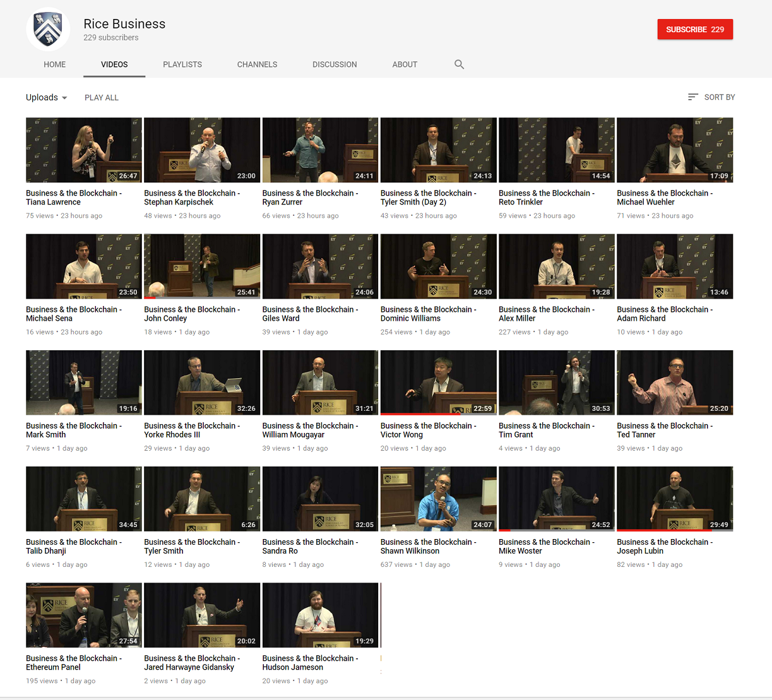Image resolution: width=772 pixels, height=700 pixels.
Task: Open Yorke Rhodes III video title
Action: click(x=192, y=430)
